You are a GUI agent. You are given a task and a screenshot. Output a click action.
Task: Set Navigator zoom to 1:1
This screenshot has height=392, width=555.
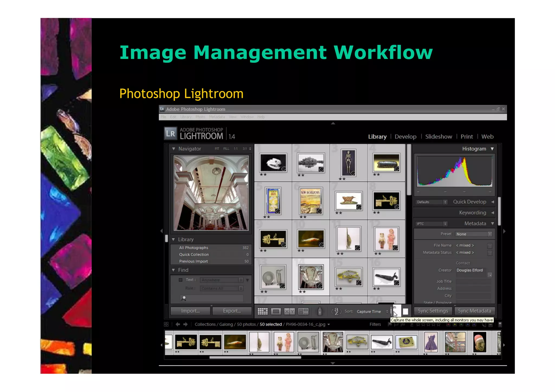236,149
